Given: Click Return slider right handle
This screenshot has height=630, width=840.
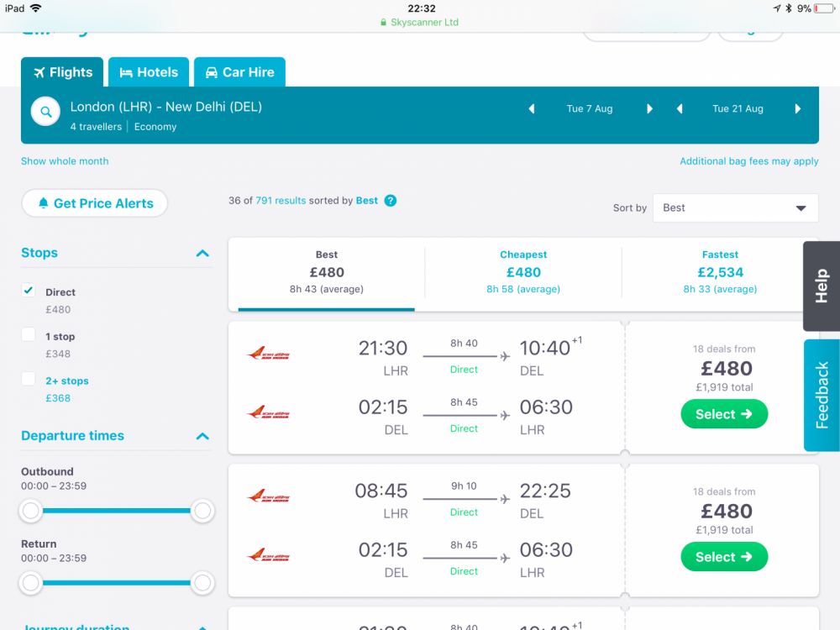Looking at the screenshot, I should pyautogui.click(x=202, y=583).
